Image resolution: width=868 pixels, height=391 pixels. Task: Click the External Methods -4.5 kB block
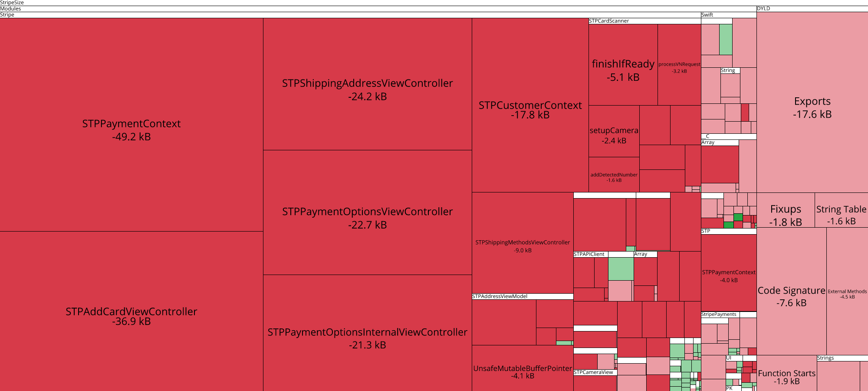tap(847, 291)
